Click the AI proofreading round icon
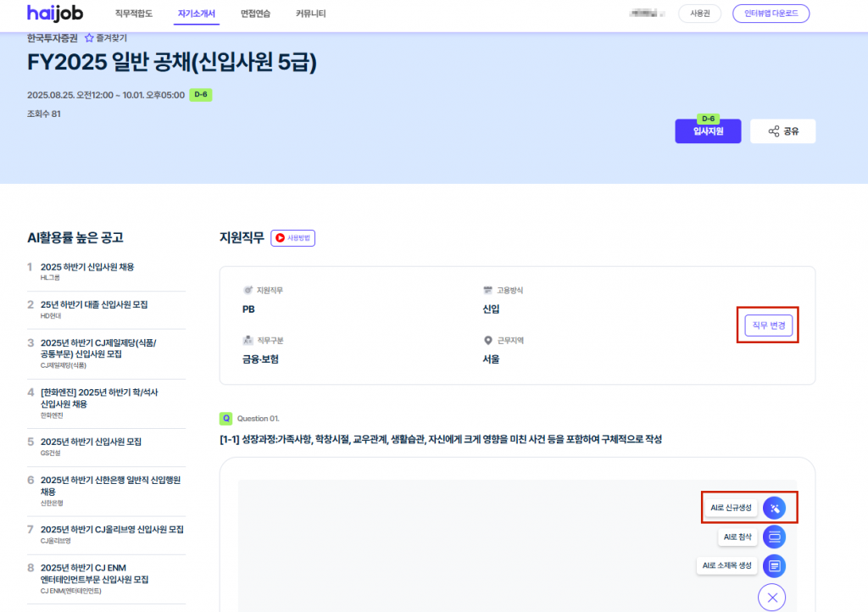Screen dimensions: 868x612 pyautogui.click(x=774, y=537)
